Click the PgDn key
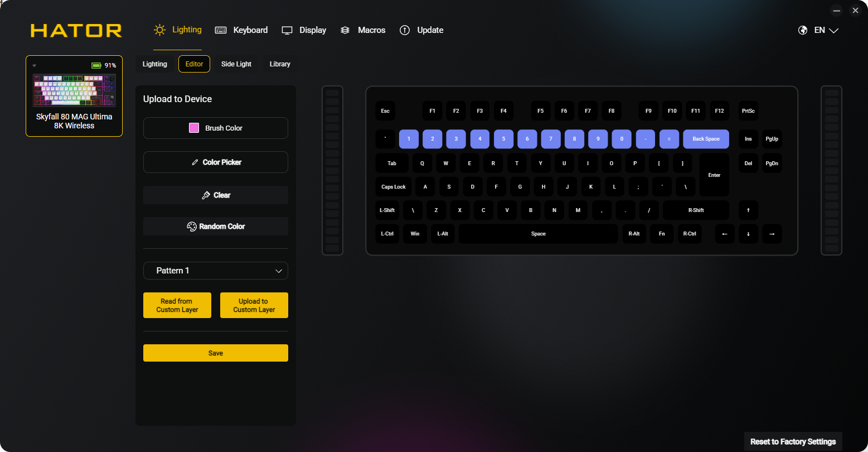The width and height of the screenshot is (868, 452). (772, 164)
